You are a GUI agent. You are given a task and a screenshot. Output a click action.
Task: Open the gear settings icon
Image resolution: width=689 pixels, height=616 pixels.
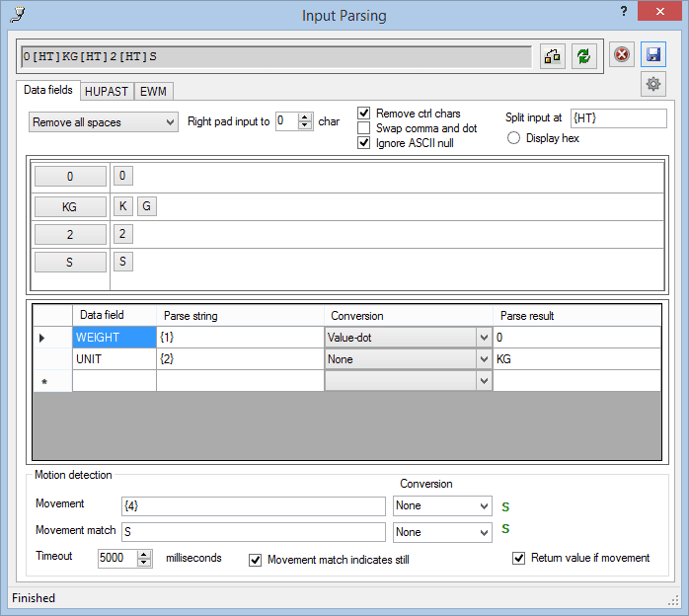coord(653,84)
